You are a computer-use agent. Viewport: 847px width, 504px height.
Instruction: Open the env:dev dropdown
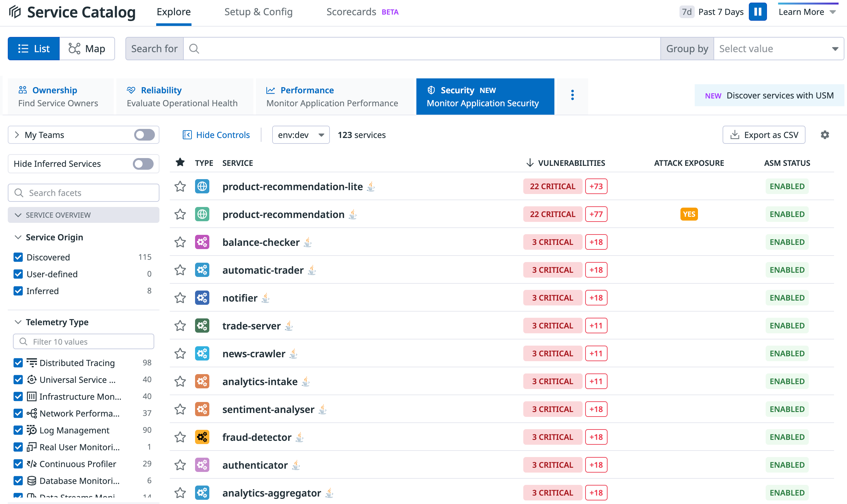pyautogui.click(x=301, y=135)
